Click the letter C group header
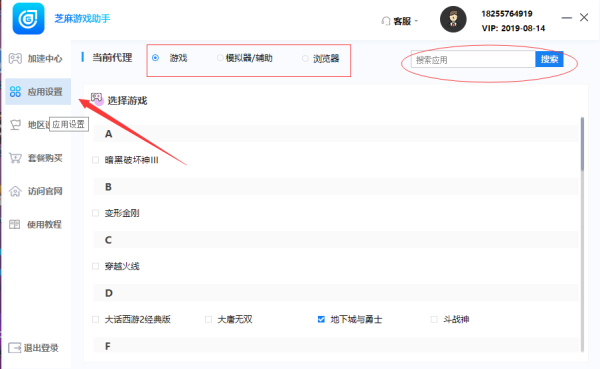This screenshot has height=369, width=600. coord(337,240)
